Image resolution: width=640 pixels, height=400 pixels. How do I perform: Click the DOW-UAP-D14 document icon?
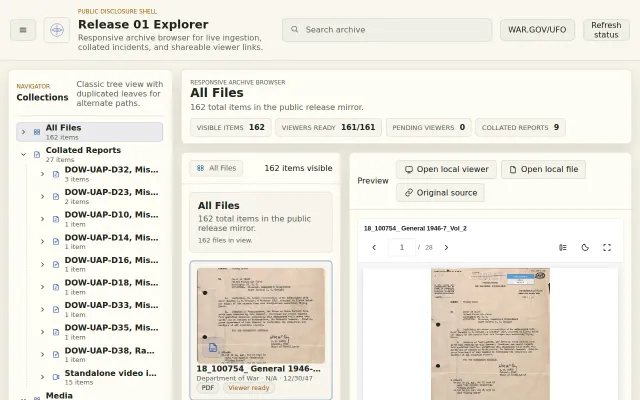[56, 242]
